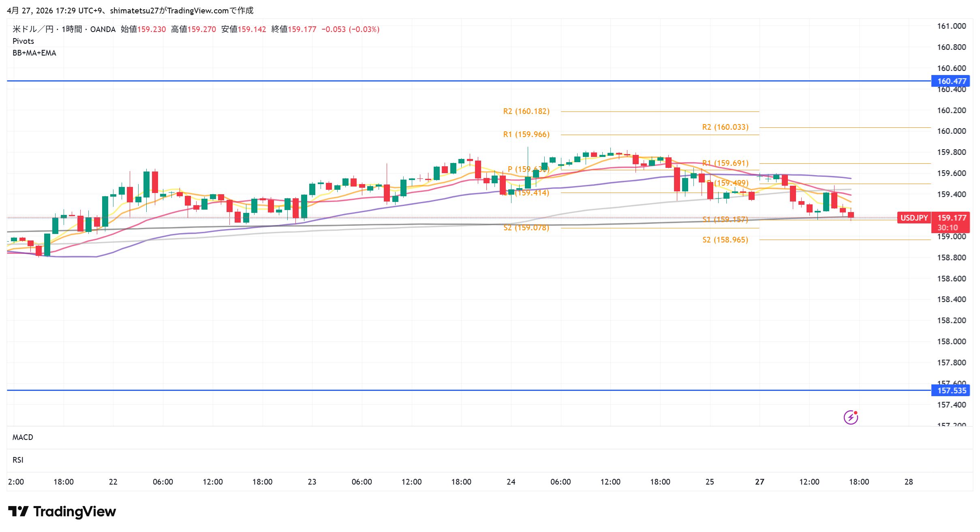Click the 米ドル/円 symbol title

coord(33,29)
